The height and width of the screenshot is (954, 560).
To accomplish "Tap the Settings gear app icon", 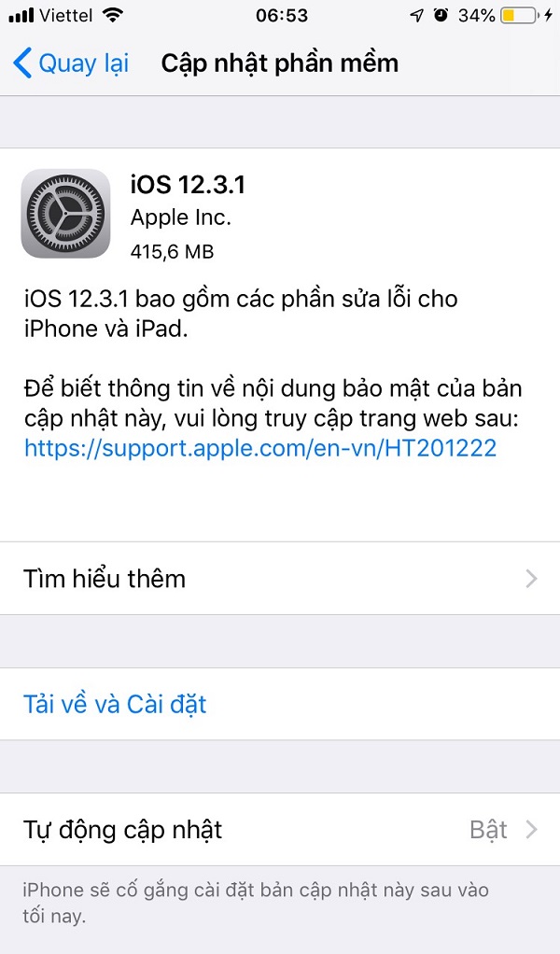I will [x=65, y=214].
